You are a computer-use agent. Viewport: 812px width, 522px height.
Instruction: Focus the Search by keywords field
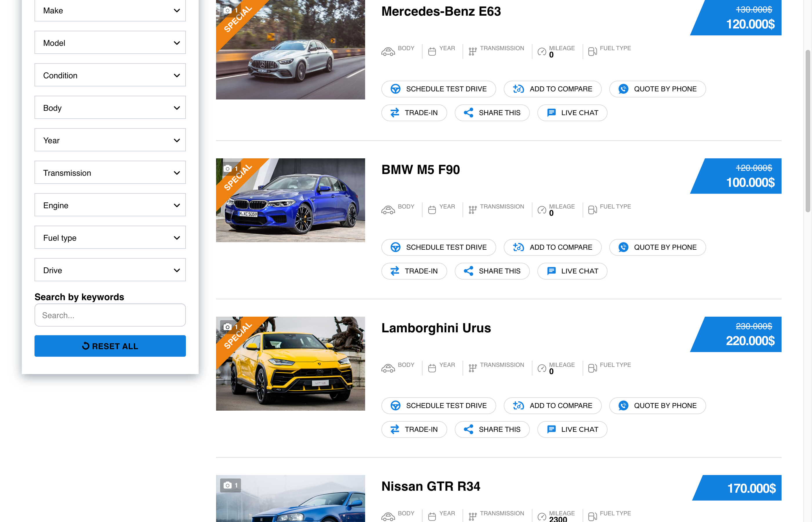click(x=110, y=315)
